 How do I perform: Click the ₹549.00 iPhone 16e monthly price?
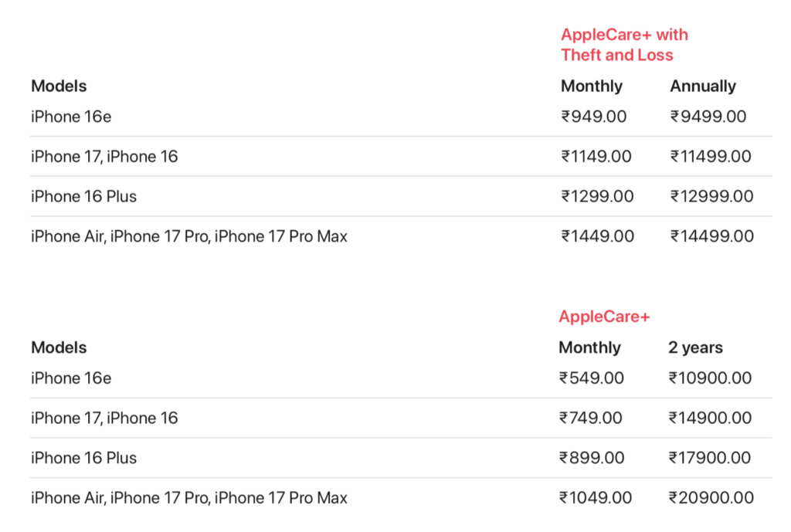tap(591, 378)
